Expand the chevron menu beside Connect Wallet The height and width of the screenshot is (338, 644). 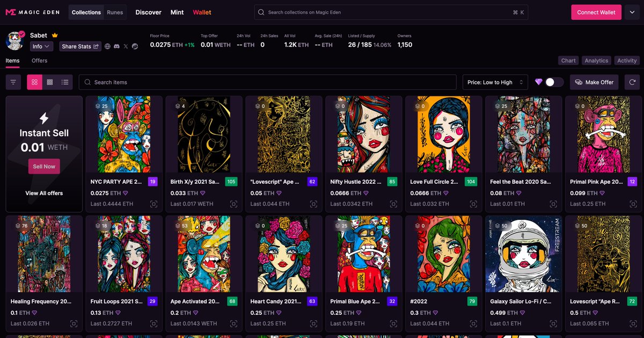(x=631, y=12)
